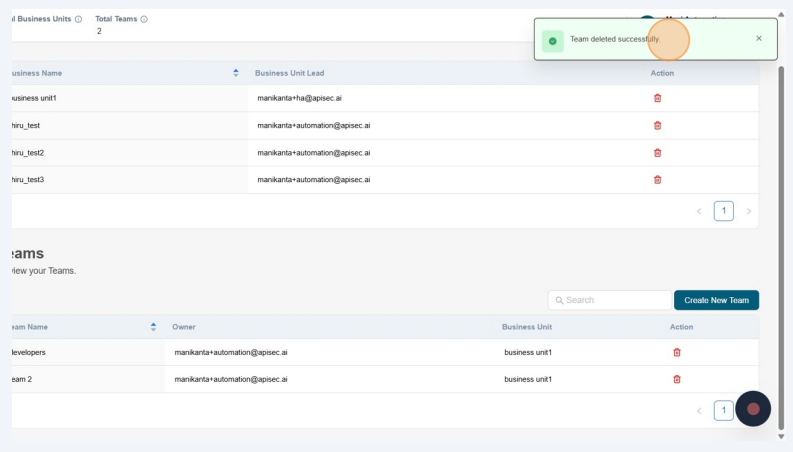Dismiss the team deleted notification

coord(758,38)
